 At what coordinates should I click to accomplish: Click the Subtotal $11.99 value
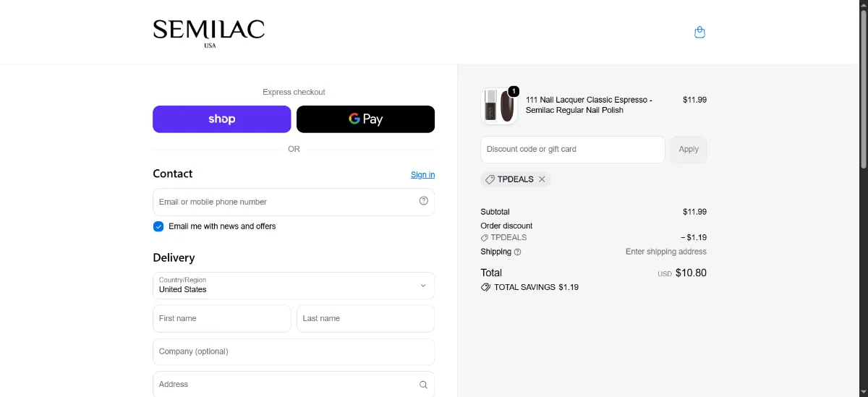click(x=694, y=212)
